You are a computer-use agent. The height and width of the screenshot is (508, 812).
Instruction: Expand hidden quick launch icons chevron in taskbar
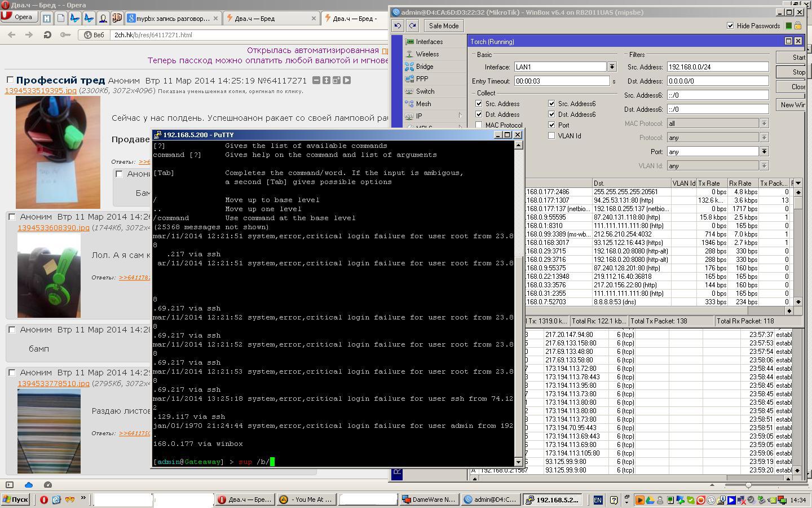(x=83, y=498)
